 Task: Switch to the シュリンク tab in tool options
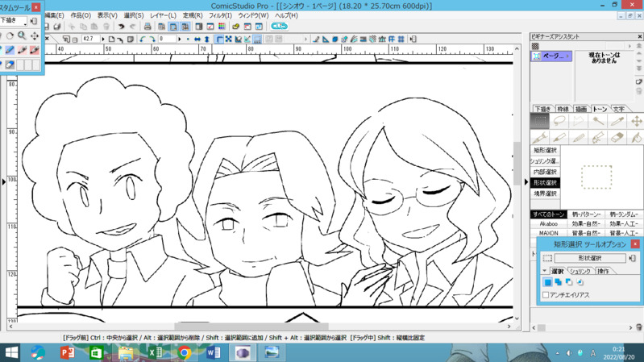pyautogui.click(x=580, y=271)
